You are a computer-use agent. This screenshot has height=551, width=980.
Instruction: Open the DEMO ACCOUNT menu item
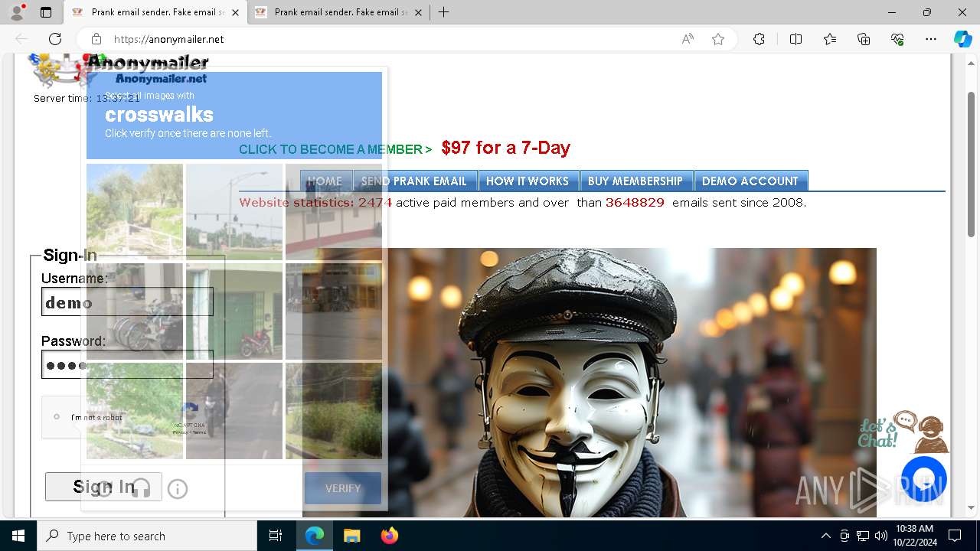pyautogui.click(x=750, y=181)
